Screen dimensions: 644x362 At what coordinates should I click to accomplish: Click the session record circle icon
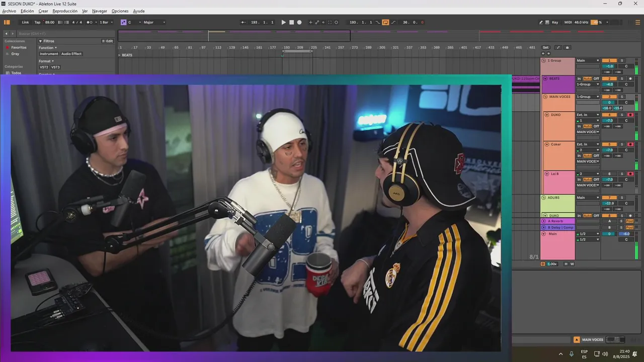(x=336, y=22)
